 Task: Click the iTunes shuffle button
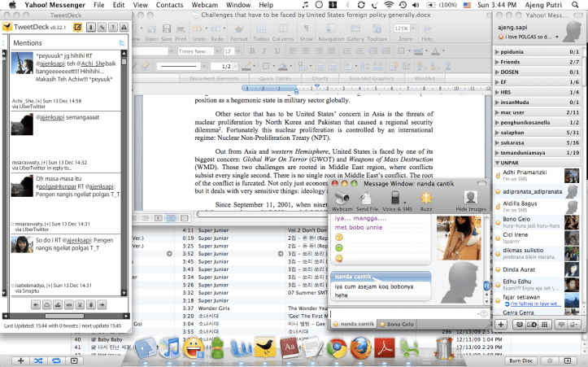(x=39, y=360)
